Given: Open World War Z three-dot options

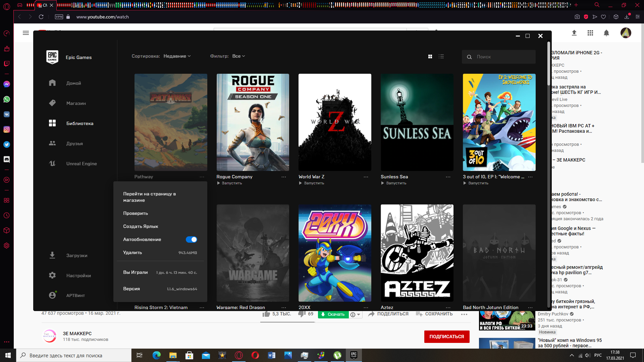Looking at the screenshot, I should [366, 177].
